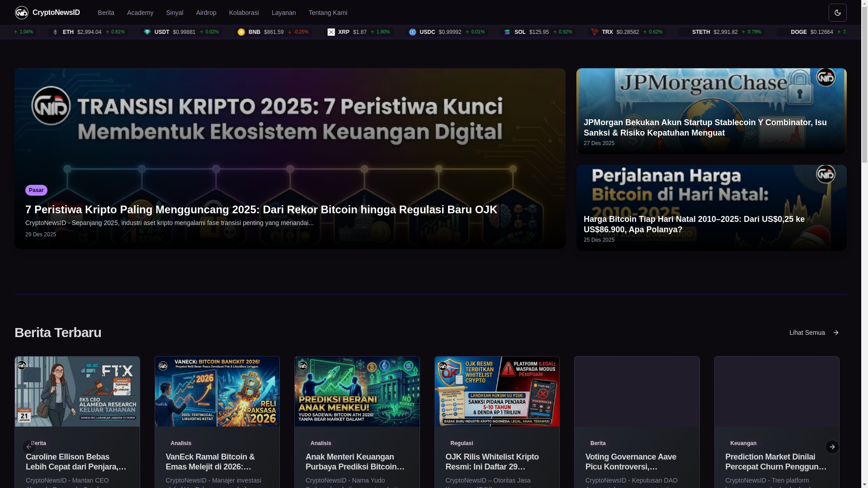Screen dimensions: 868x488
Task: Click the 27 Des 2025 date text
Action: point(599,143)
